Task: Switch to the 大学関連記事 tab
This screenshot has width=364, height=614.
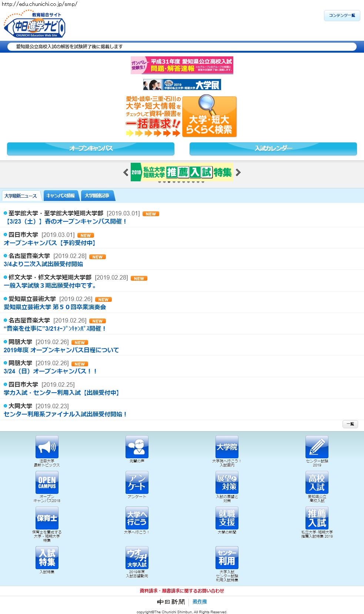Action: [x=97, y=196]
